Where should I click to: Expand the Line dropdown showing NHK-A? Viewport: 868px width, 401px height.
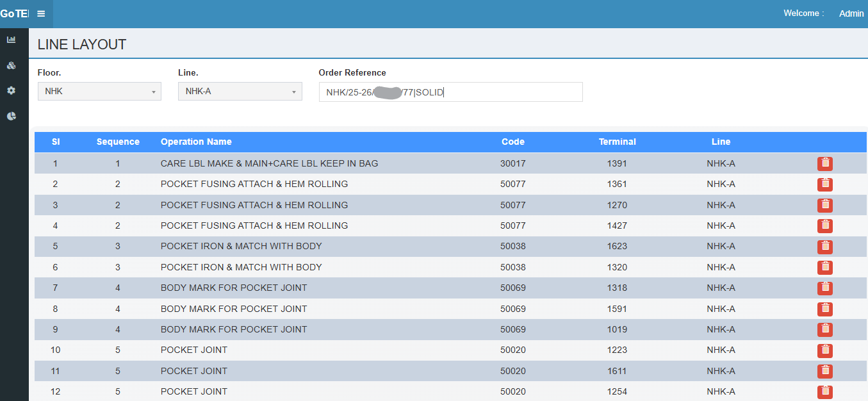240,92
